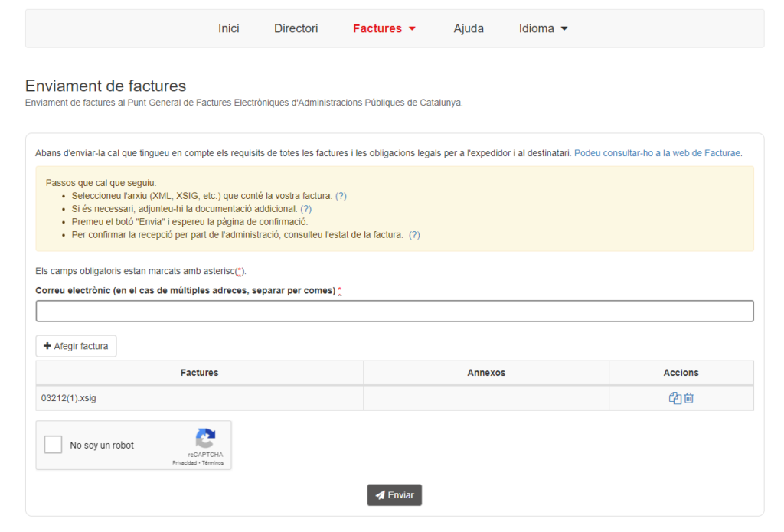The image size is (784, 532).
Task: Open the Idioma language dropdown
Action: pyautogui.click(x=543, y=28)
